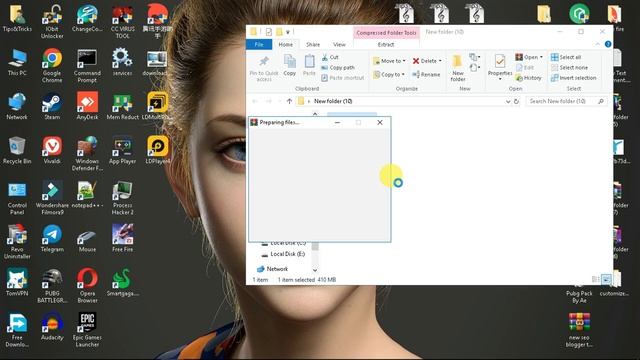
Task: Click the navigation pane scroll-down arrow
Action: [315, 270]
